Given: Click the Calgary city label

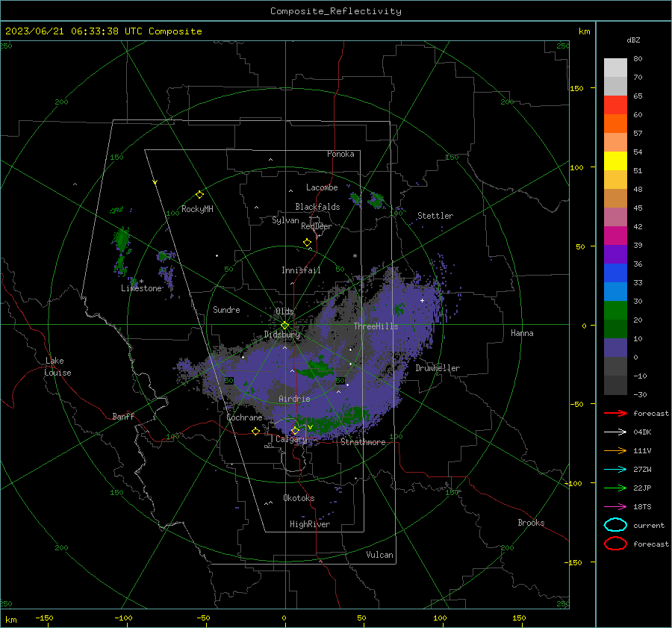Looking at the screenshot, I should click(x=291, y=439).
